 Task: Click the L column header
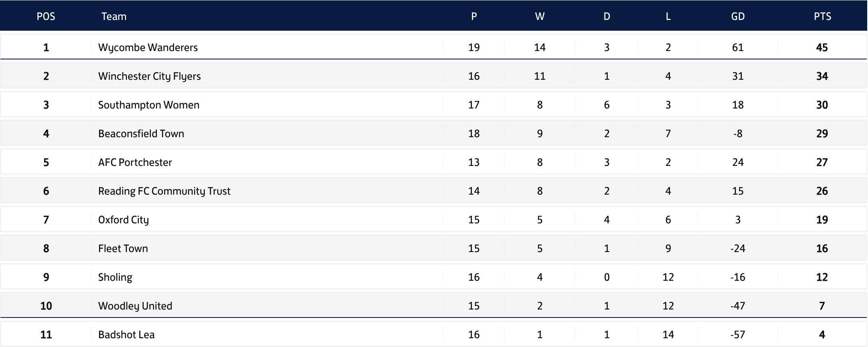pyautogui.click(x=668, y=16)
